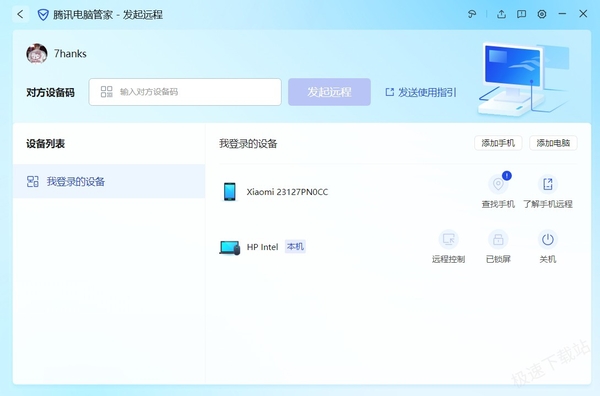Open 了解手机远程 phone remote icon

548,184
